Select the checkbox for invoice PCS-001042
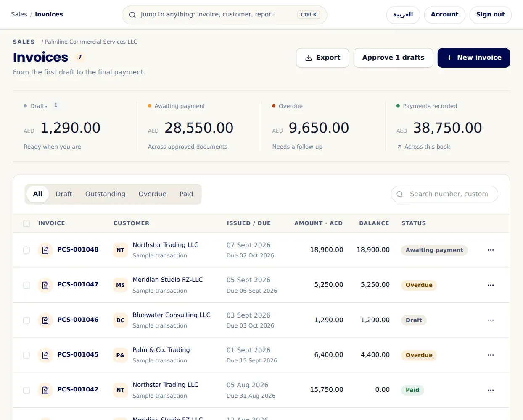 (26, 390)
